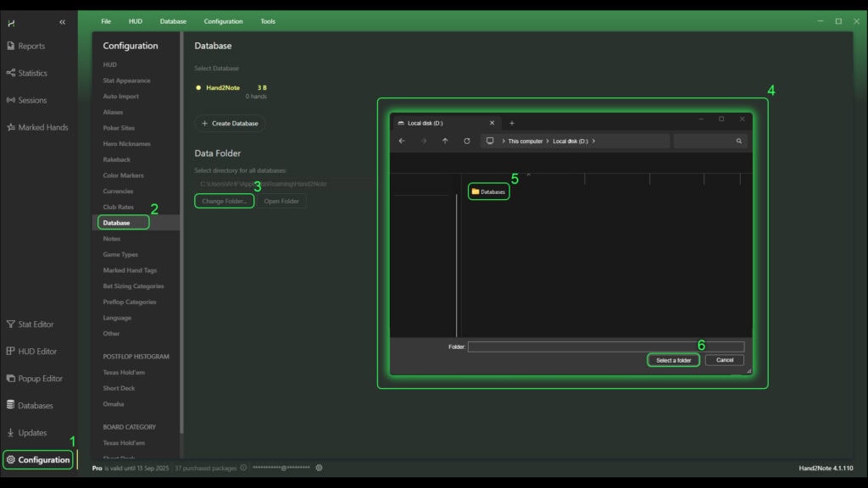Viewport: 868px width, 488px height.
Task: Click the Create Database button
Action: click(230, 124)
